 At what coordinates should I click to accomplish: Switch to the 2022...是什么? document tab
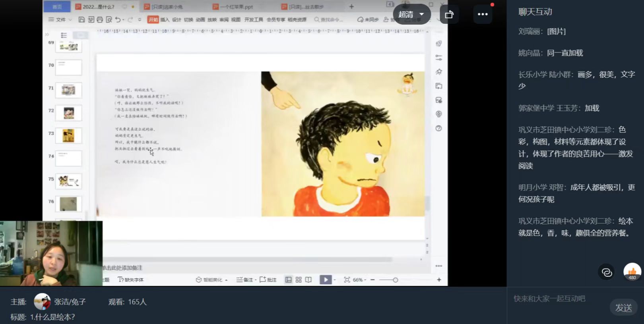(x=99, y=7)
